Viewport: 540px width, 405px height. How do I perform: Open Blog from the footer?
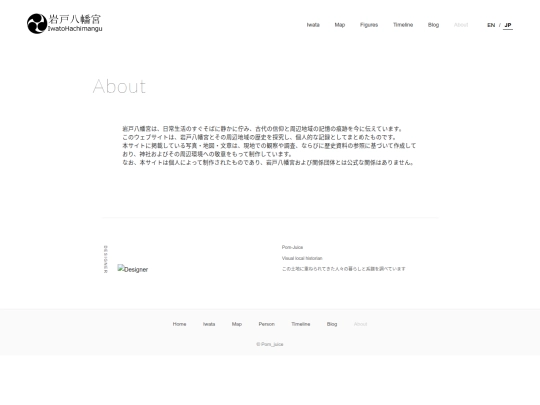[x=332, y=324]
